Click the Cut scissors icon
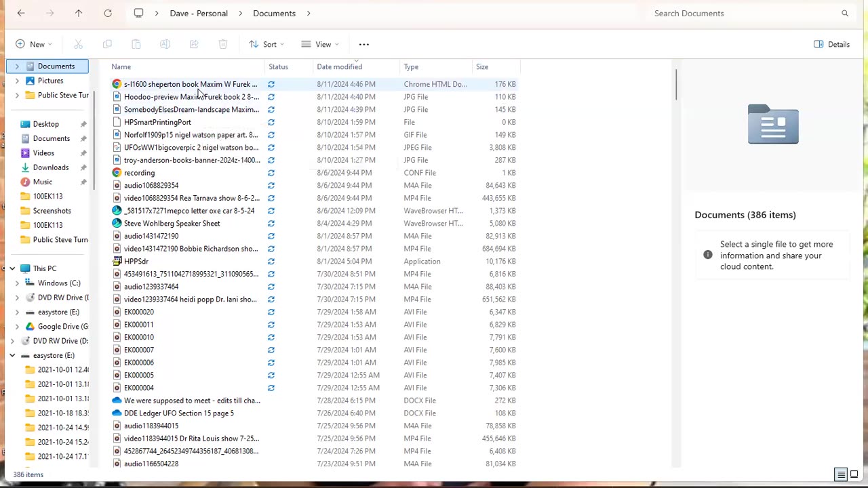Image resolution: width=868 pixels, height=488 pixels. (78, 44)
